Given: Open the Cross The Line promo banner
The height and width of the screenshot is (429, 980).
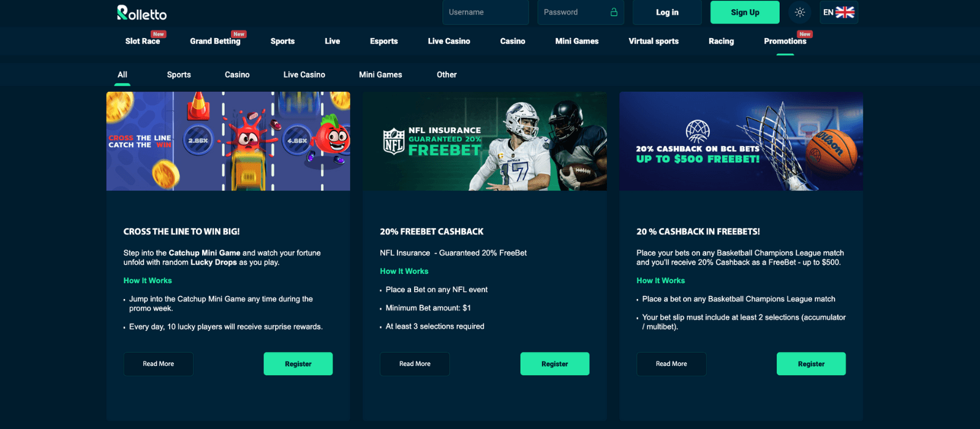Looking at the screenshot, I should [x=228, y=141].
